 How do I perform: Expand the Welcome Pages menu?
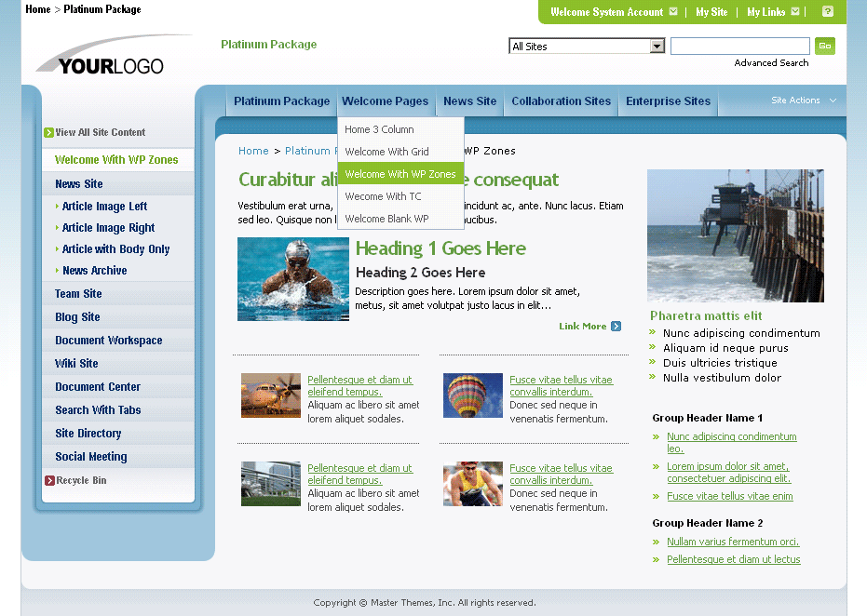click(x=386, y=101)
